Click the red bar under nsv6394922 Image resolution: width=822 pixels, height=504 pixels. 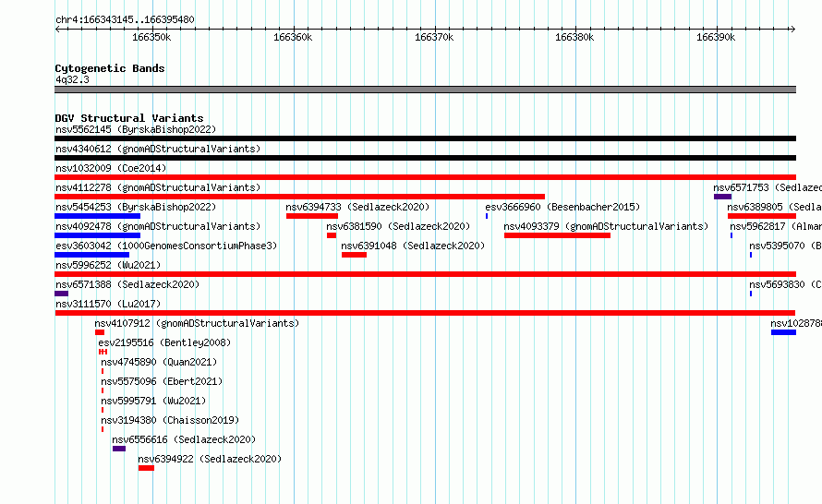tap(146, 468)
